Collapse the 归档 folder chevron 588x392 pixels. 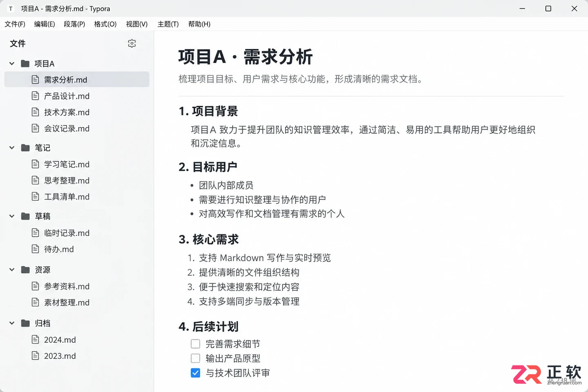[12, 323]
